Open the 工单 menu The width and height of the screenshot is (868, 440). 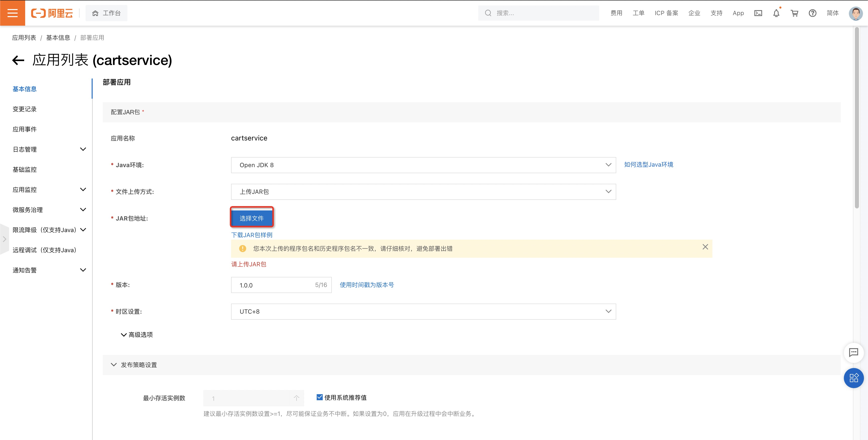click(x=638, y=13)
